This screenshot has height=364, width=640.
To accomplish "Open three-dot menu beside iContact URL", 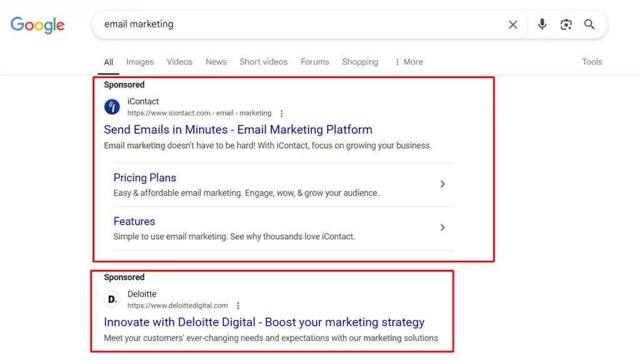I will [282, 113].
